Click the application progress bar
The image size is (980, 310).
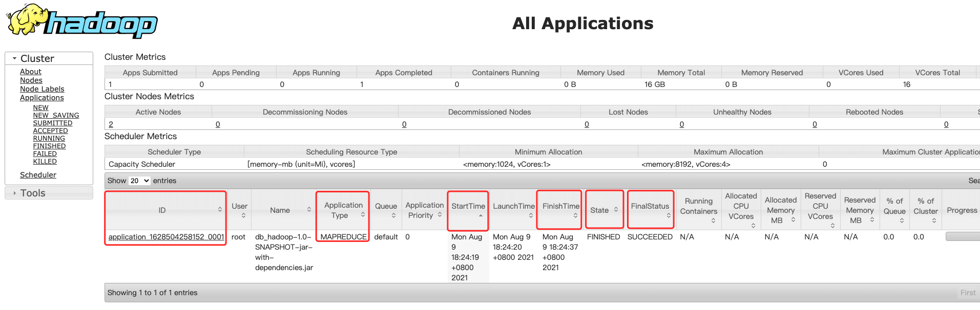click(x=963, y=236)
